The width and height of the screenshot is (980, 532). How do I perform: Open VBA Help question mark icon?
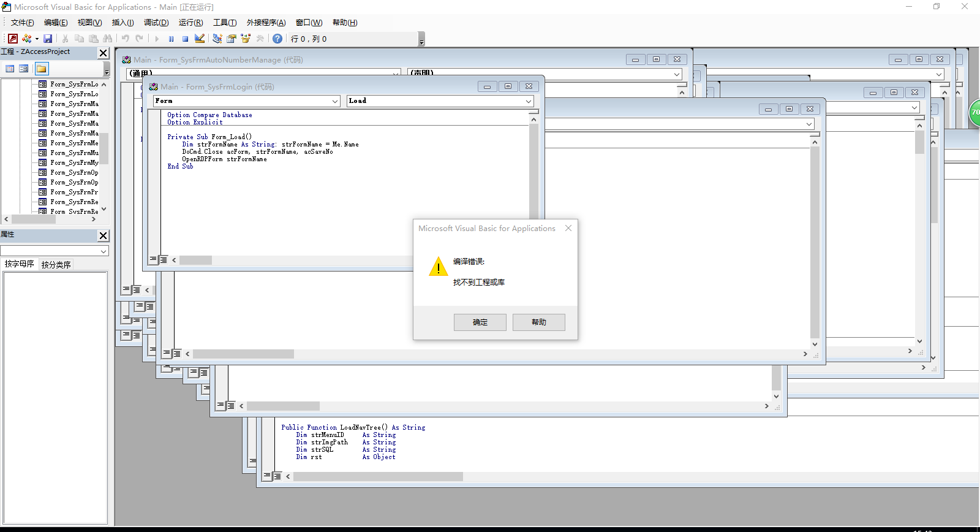tap(277, 39)
